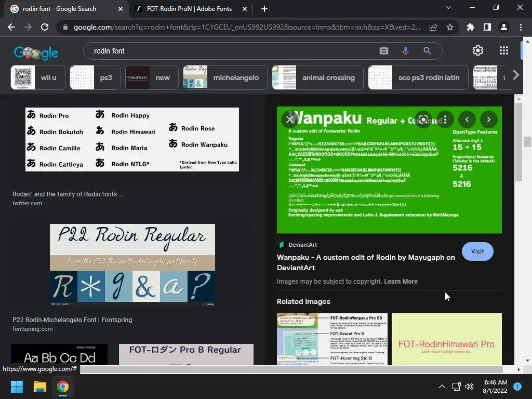532x399 pixels.
Task: Open the FOT-ロダン Pro B Regular thumbnail
Action: [x=186, y=354]
